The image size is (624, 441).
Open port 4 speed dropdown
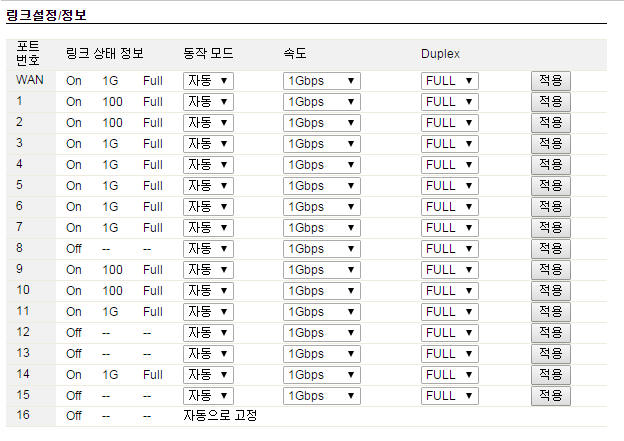322,165
